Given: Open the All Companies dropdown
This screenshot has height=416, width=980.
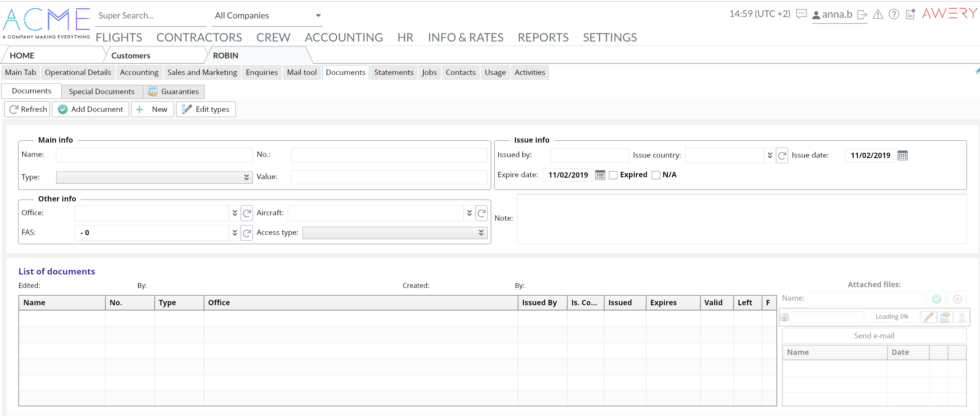Looking at the screenshot, I should click(x=267, y=16).
